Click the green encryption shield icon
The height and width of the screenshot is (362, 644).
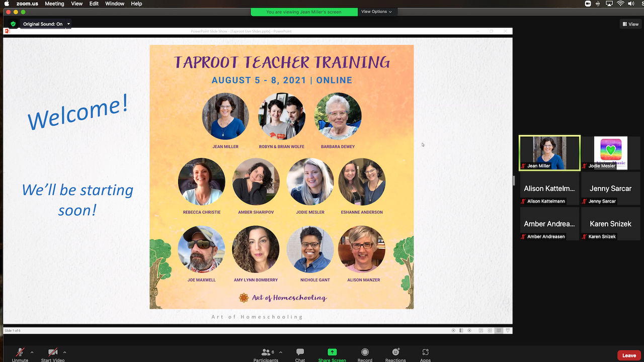click(x=13, y=24)
